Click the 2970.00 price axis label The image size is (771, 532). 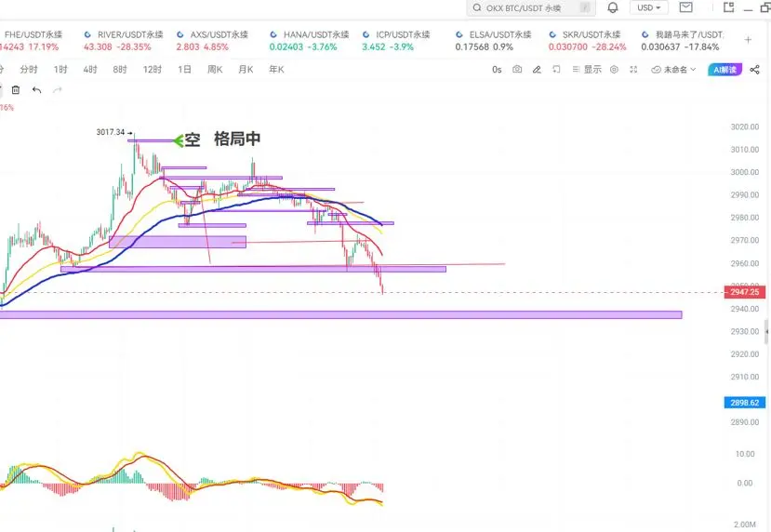coord(744,241)
